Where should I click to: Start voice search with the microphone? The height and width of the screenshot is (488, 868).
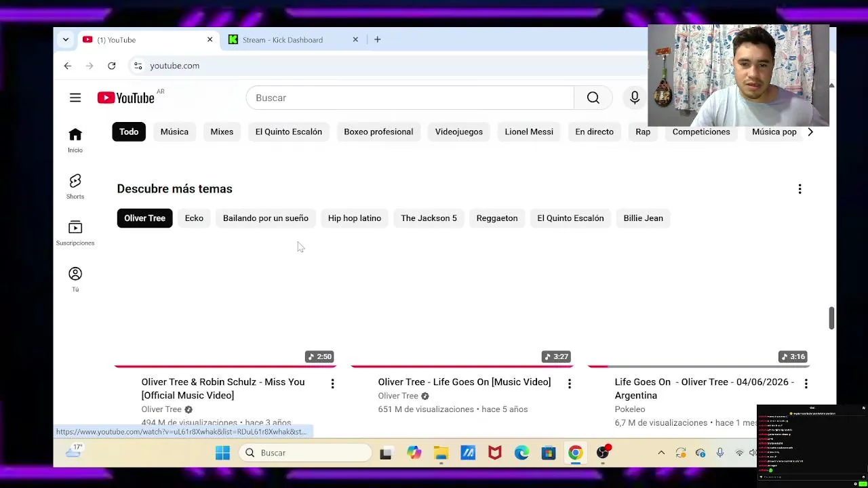635,98
